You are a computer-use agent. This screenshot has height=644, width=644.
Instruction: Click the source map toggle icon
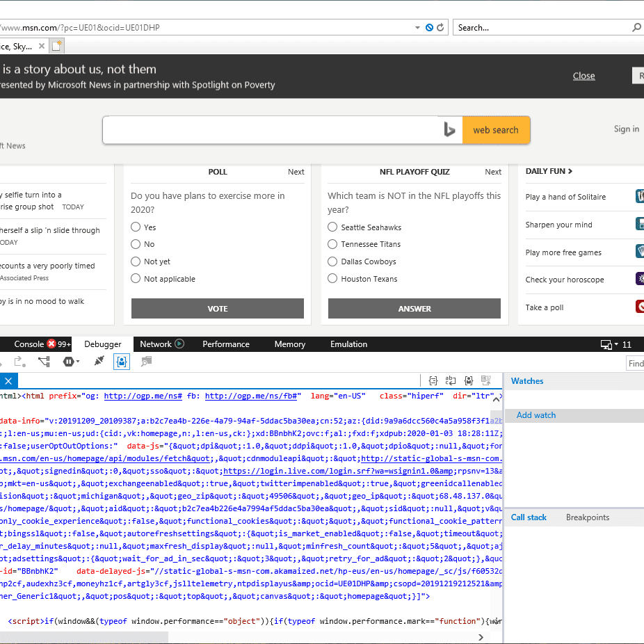point(486,380)
